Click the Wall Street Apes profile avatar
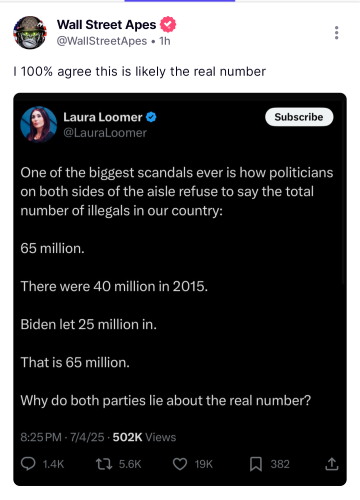Image resolution: width=360 pixels, height=500 pixels. click(x=30, y=33)
